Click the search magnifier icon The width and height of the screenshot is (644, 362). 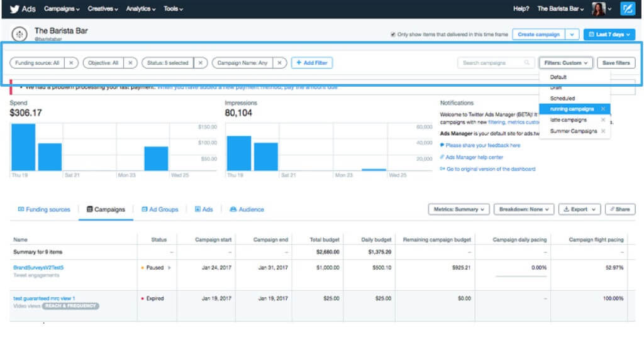(527, 63)
